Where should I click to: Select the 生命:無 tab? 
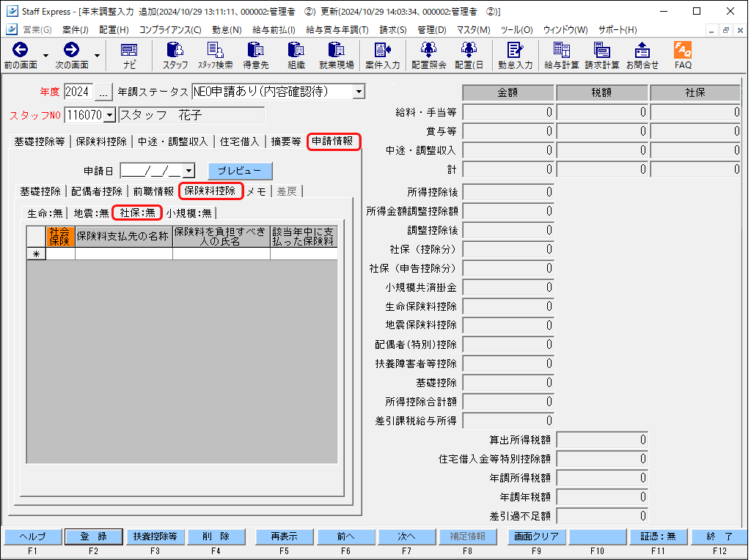45,213
